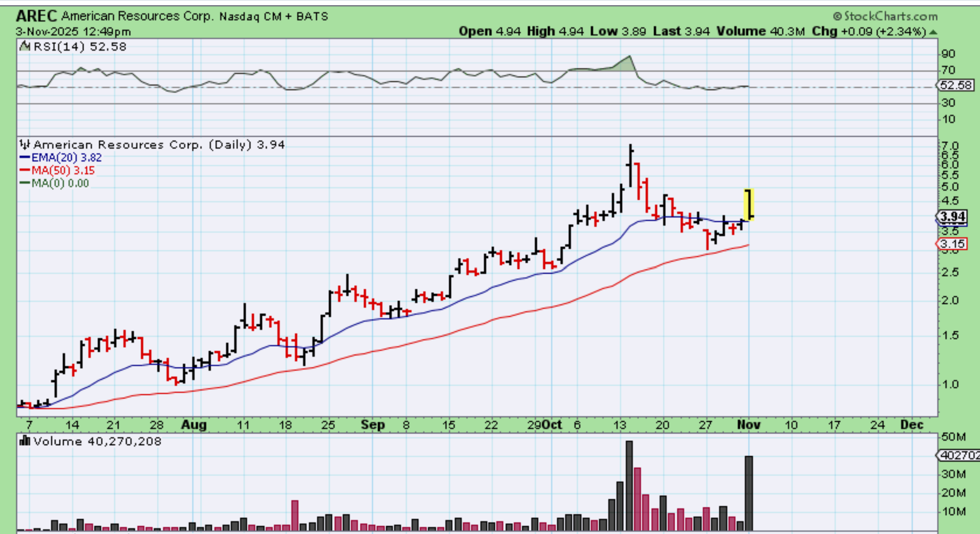The height and width of the screenshot is (534, 980).
Task: Click the StockCharts.com copyright watermark
Action: [x=885, y=16]
